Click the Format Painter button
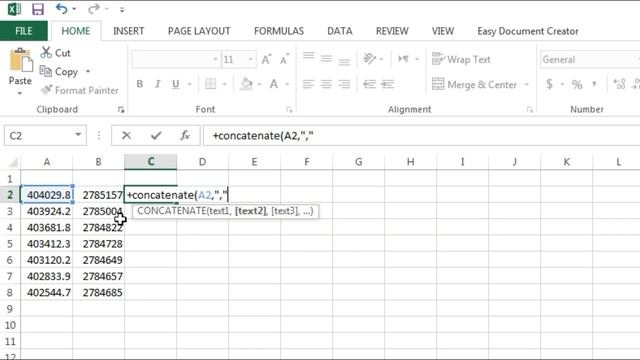 coord(80,90)
